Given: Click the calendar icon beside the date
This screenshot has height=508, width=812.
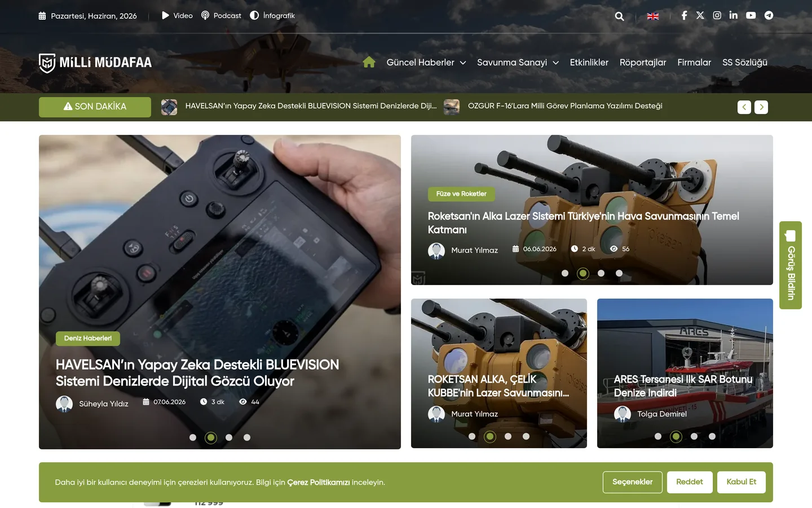Looking at the screenshot, I should [42, 16].
